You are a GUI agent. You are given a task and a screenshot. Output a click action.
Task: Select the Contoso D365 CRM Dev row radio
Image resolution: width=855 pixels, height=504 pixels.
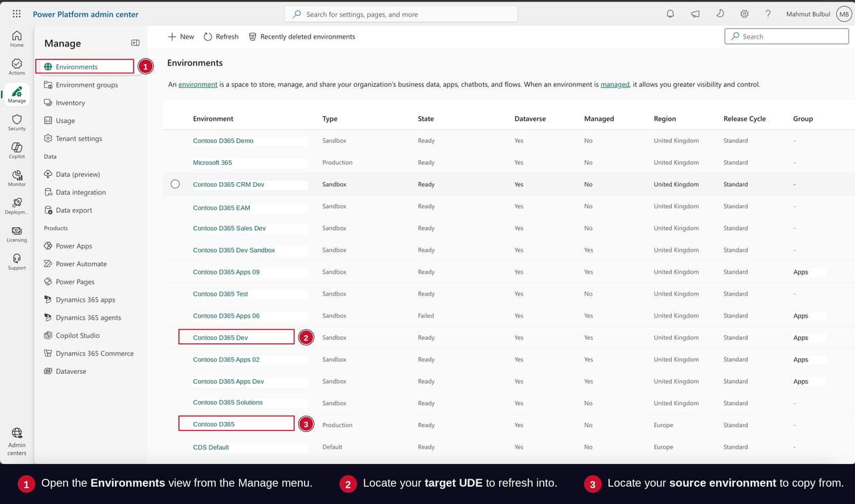[175, 184]
